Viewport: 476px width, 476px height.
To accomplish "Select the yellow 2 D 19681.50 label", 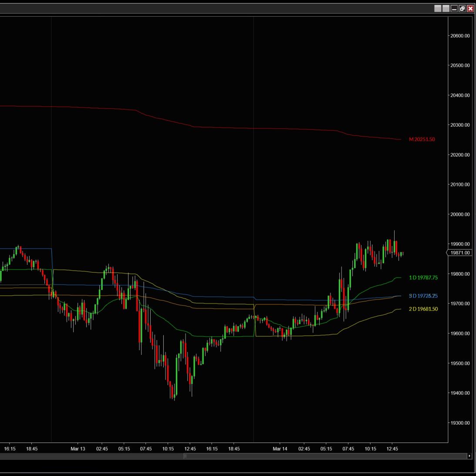I will tap(423, 309).
